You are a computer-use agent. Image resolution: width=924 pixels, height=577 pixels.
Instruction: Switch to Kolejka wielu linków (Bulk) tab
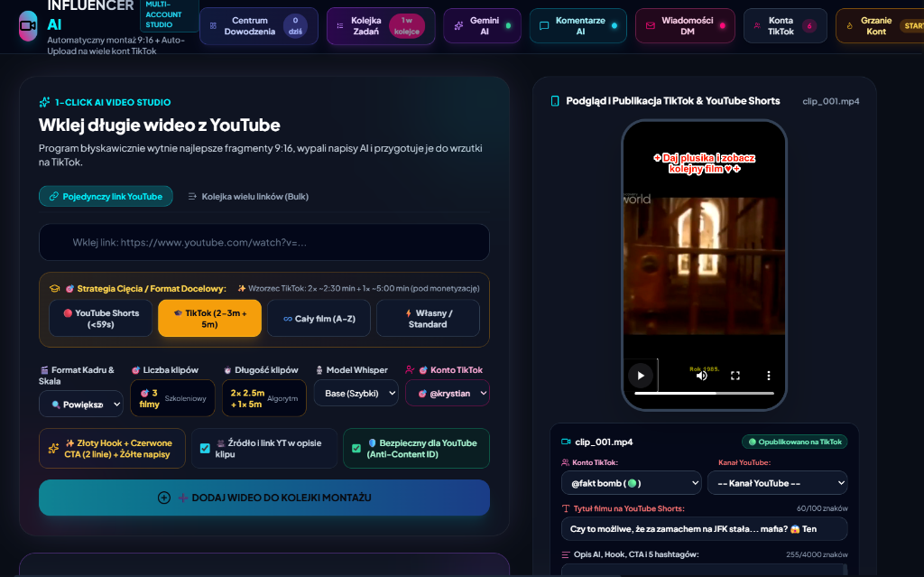point(248,197)
